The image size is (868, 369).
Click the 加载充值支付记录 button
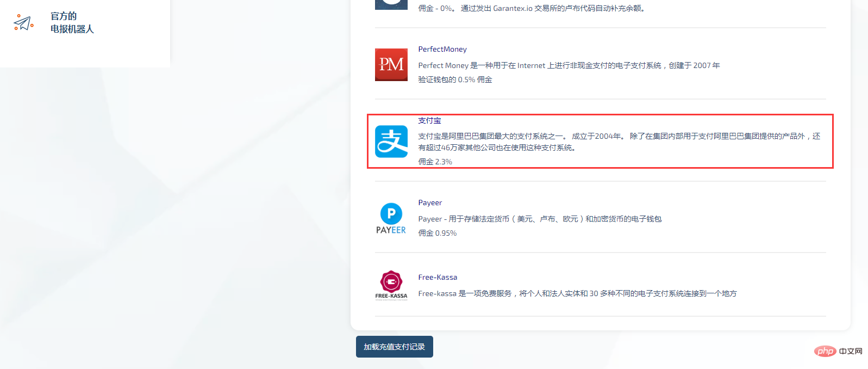pos(395,347)
